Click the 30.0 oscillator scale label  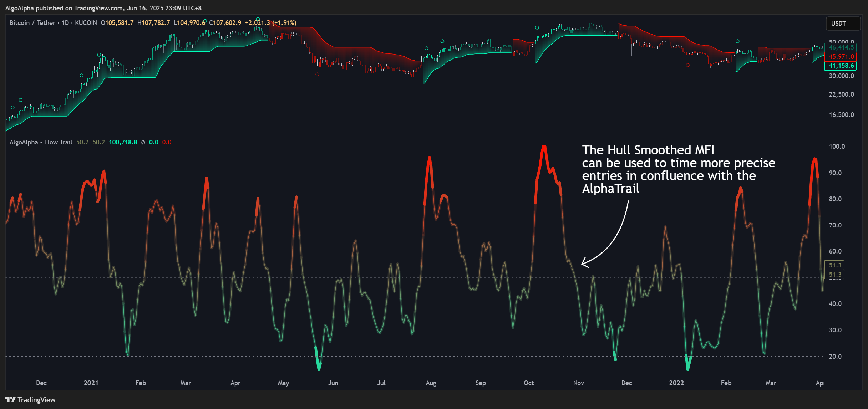[835, 330]
